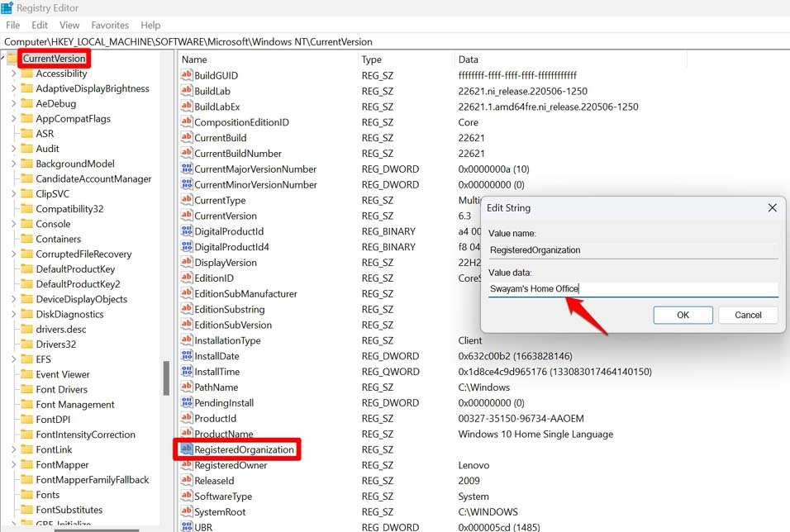790x532 pixels.
Task: Expand the AdaptiveDisplayBrightness key
Action: (13, 88)
